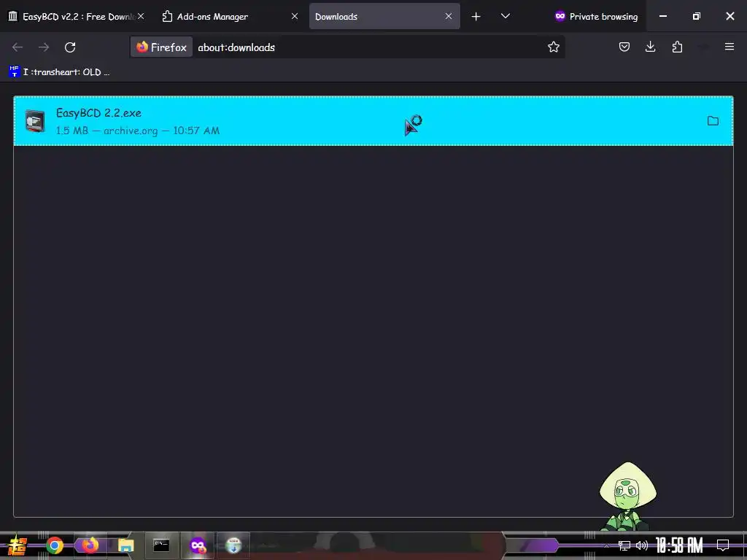Viewport: 747px width, 560px height.
Task: Open the Start menu button on the taskbar
Action: click(x=18, y=545)
